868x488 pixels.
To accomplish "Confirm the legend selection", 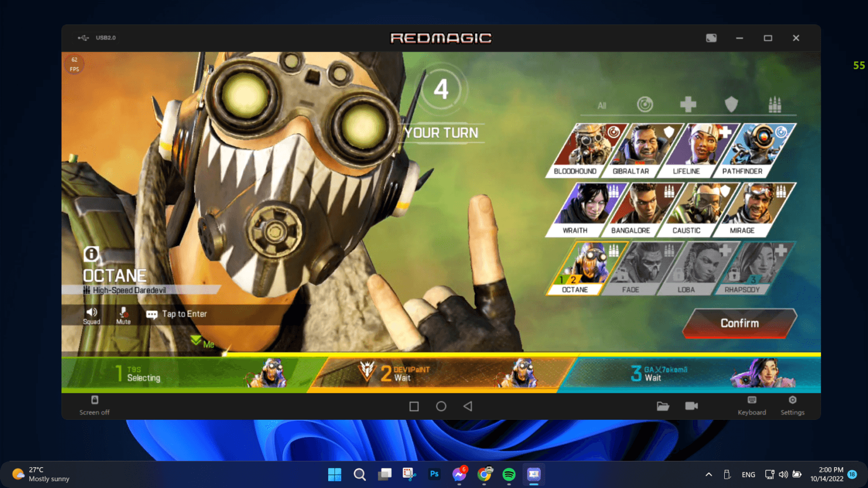I will pos(739,323).
